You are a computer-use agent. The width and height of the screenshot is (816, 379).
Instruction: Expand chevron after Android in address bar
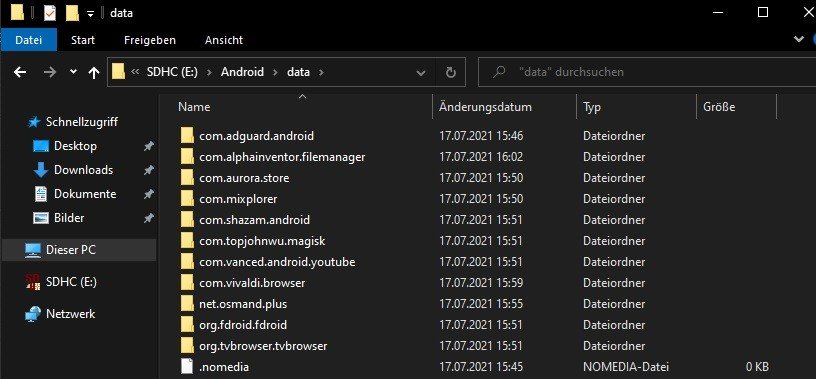[275, 72]
